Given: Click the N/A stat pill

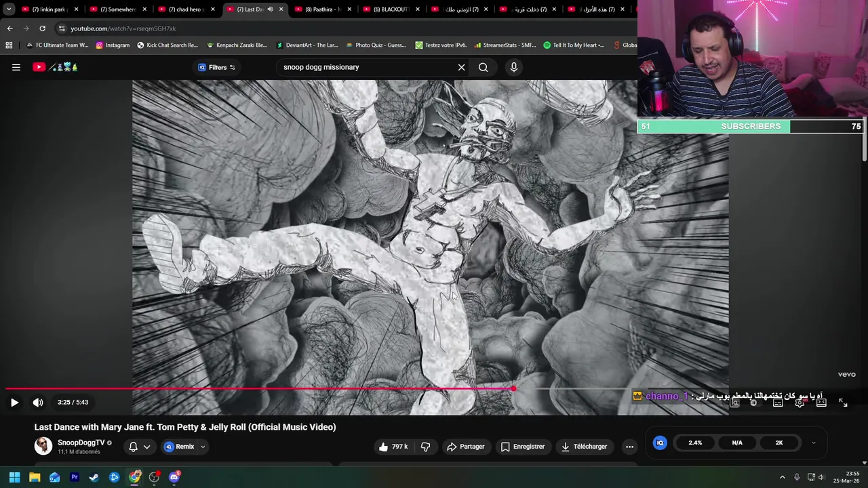Looking at the screenshot, I should tap(737, 443).
